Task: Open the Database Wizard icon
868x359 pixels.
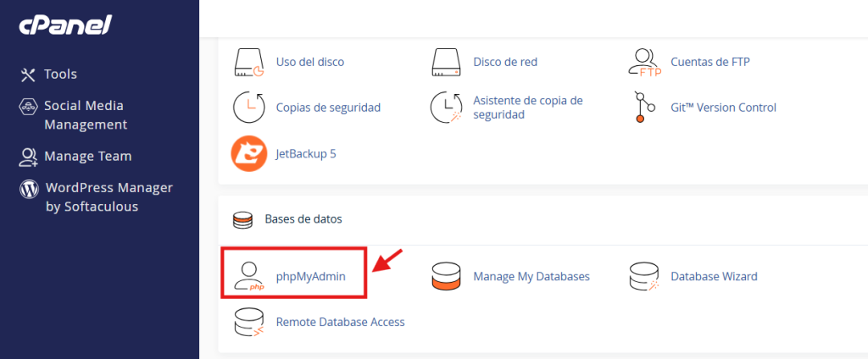Action: tap(645, 277)
